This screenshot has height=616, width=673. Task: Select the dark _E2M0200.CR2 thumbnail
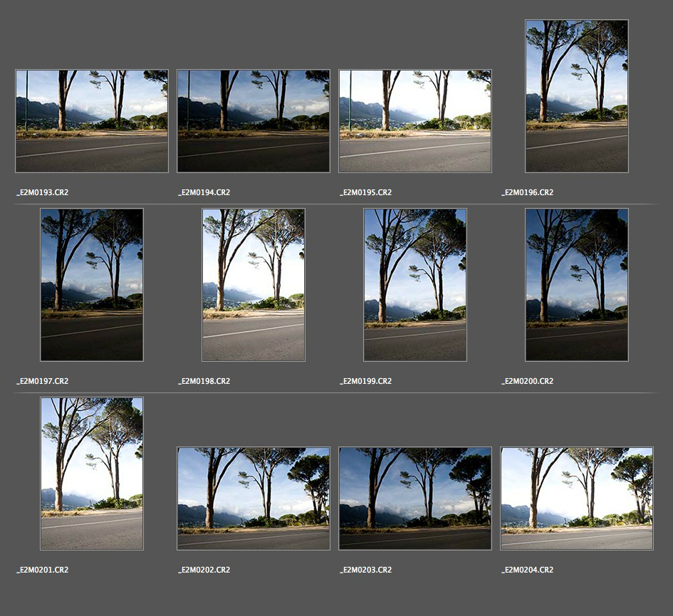click(577, 285)
